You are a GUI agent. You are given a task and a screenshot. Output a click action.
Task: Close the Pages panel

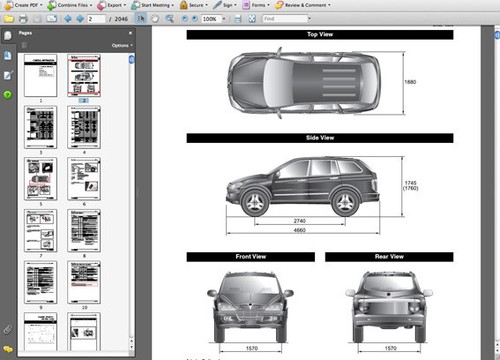click(x=130, y=33)
